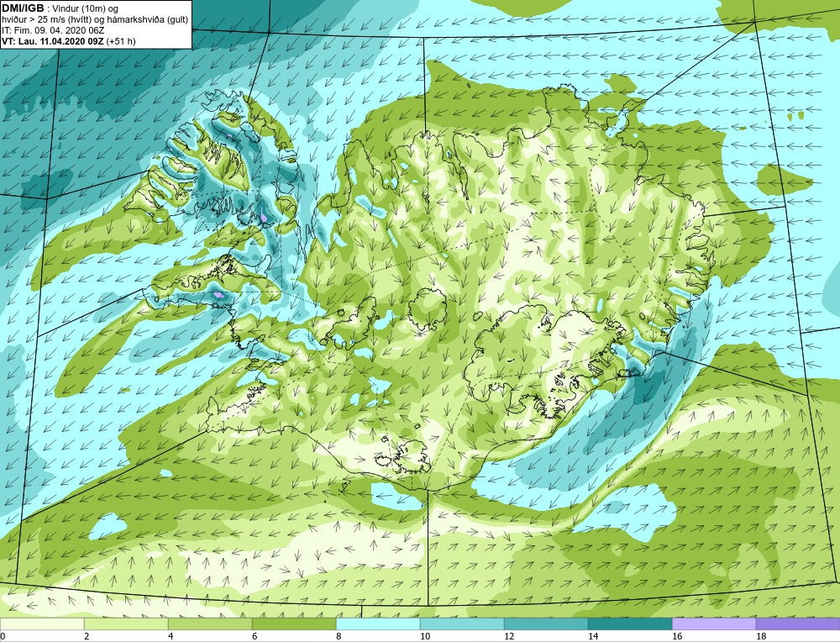This screenshot has width=840, height=642.
Task: Click the legend scale label '16'
Action: [x=677, y=636]
